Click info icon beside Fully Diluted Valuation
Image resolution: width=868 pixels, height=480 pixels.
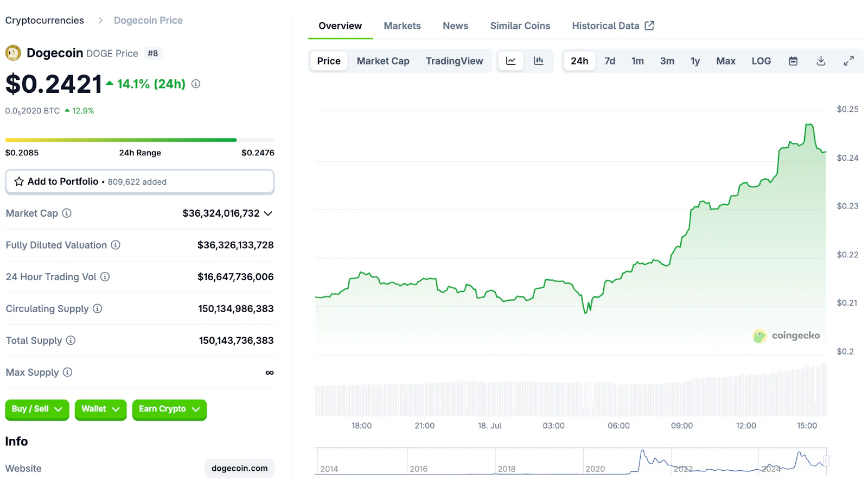pyautogui.click(x=116, y=245)
